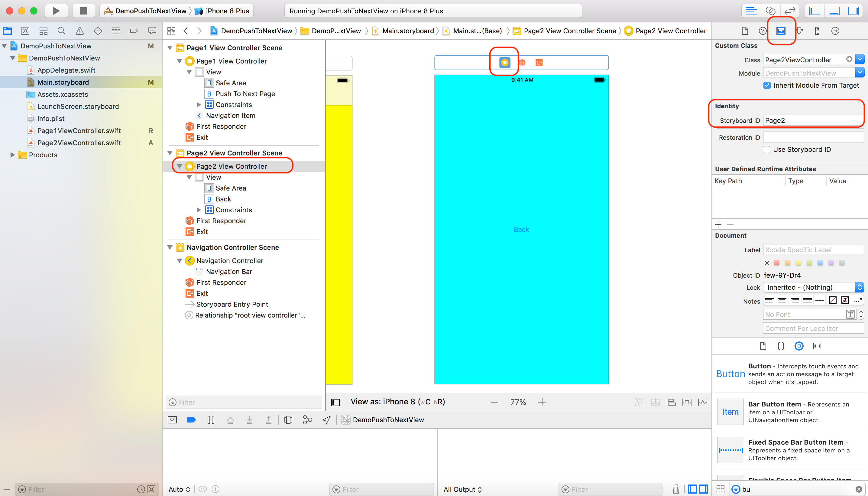This screenshot has height=496, width=868.
Task: Open the Attributes inspector tab
Action: coord(799,31)
